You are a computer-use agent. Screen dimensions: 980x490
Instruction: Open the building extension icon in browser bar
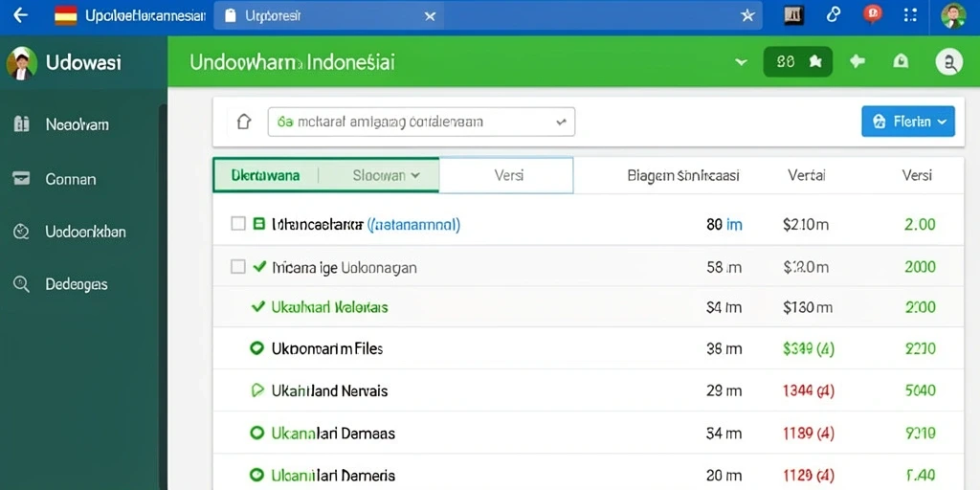(x=793, y=15)
